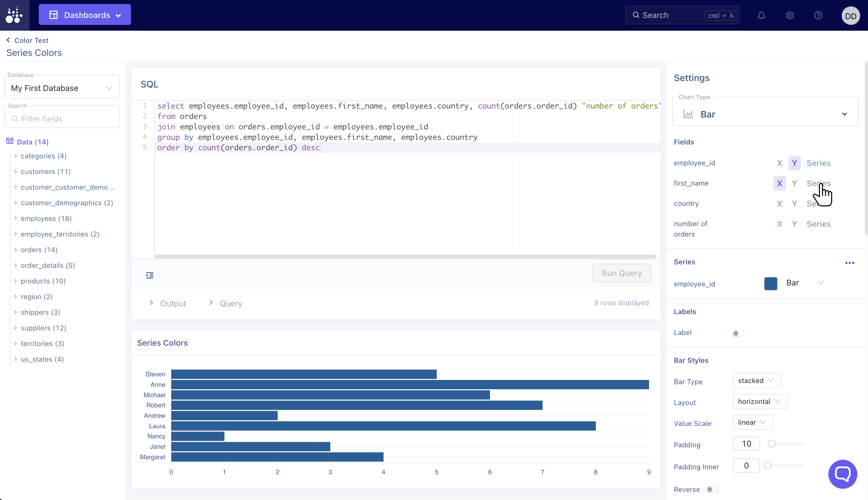Open the Dashboards menu
868x500 pixels.
tap(85, 15)
